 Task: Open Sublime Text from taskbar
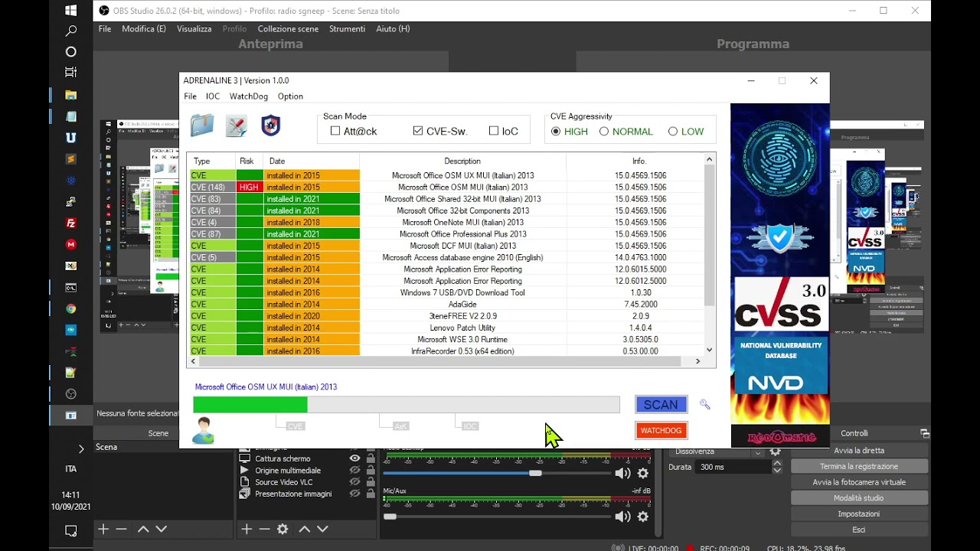click(70, 159)
